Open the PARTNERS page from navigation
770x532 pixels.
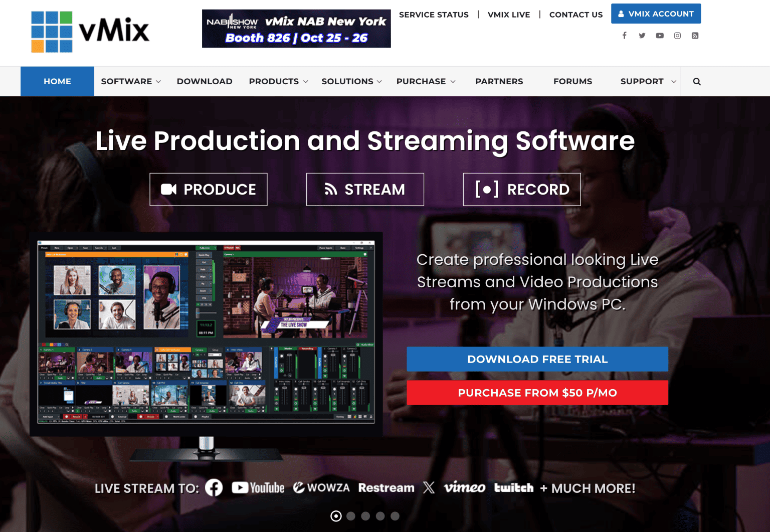499,81
